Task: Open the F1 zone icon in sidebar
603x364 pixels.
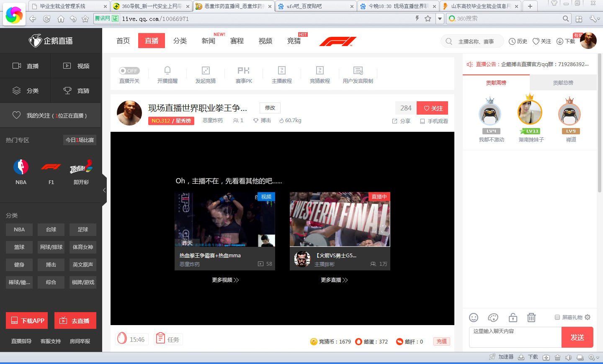Action: (51, 167)
